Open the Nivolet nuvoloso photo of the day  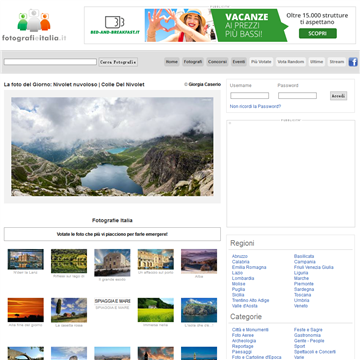coord(112,147)
